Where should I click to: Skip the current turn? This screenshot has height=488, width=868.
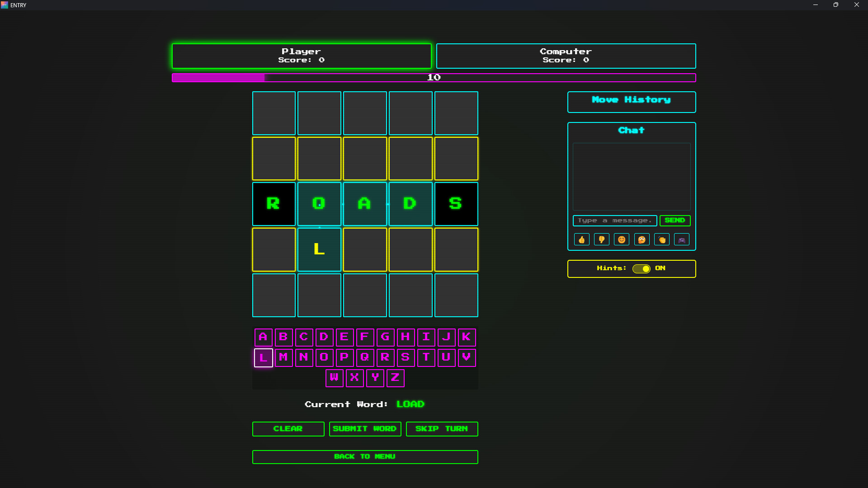tap(442, 429)
